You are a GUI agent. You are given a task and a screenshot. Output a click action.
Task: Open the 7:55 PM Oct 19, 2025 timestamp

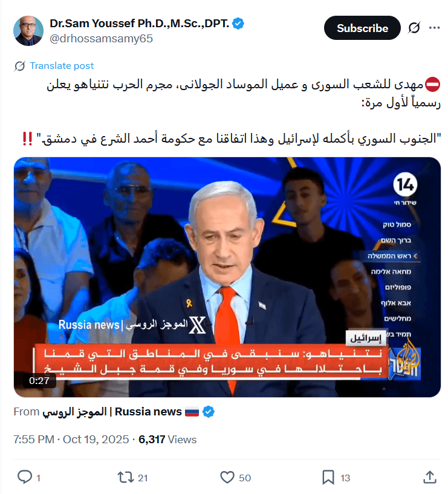click(71, 440)
